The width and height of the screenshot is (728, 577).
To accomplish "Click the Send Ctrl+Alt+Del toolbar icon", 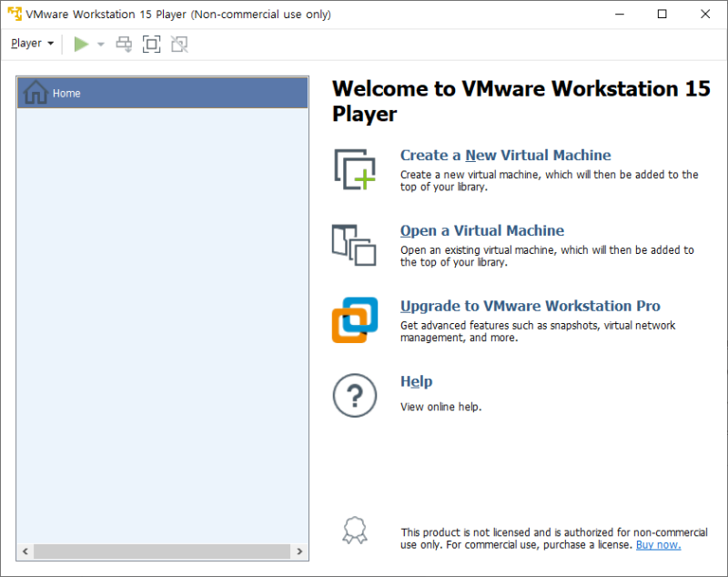I will [x=124, y=43].
